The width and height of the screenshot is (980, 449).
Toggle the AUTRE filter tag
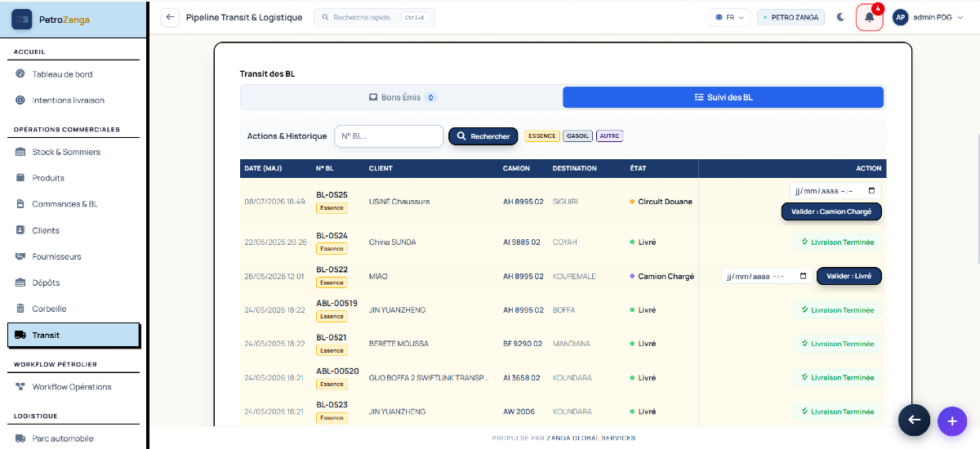tap(609, 136)
